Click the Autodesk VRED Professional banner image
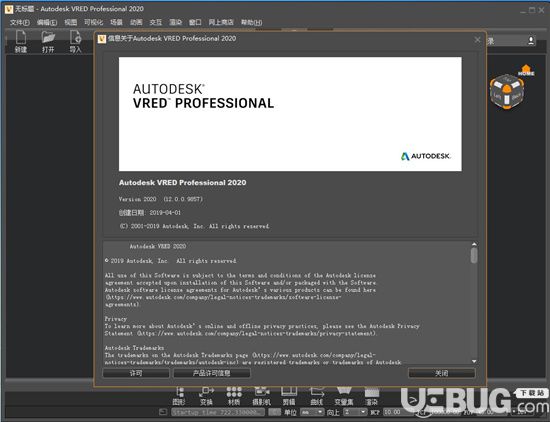 [x=290, y=114]
